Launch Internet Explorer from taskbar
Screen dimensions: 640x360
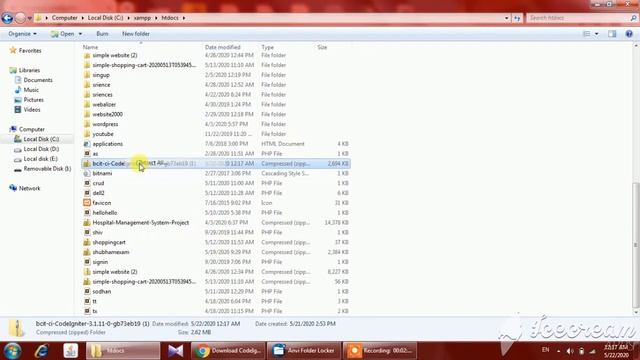pos(42,351)
